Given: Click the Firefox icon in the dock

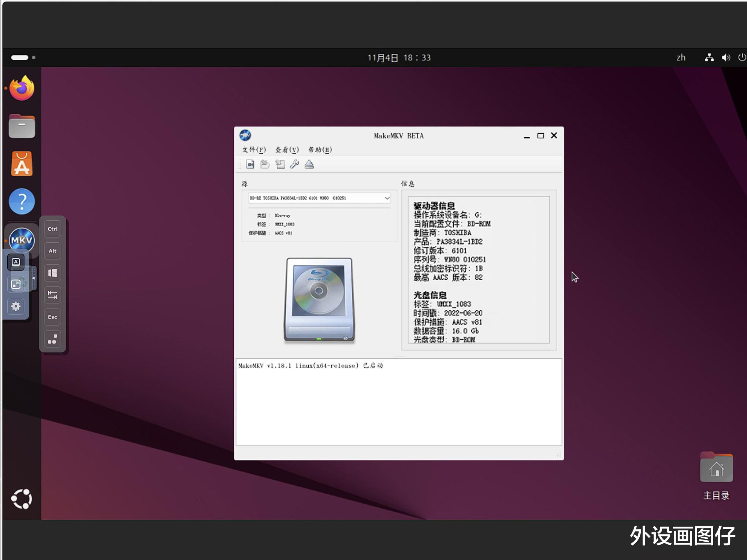Looking at the screenshot, I should (x=22, y=88).
